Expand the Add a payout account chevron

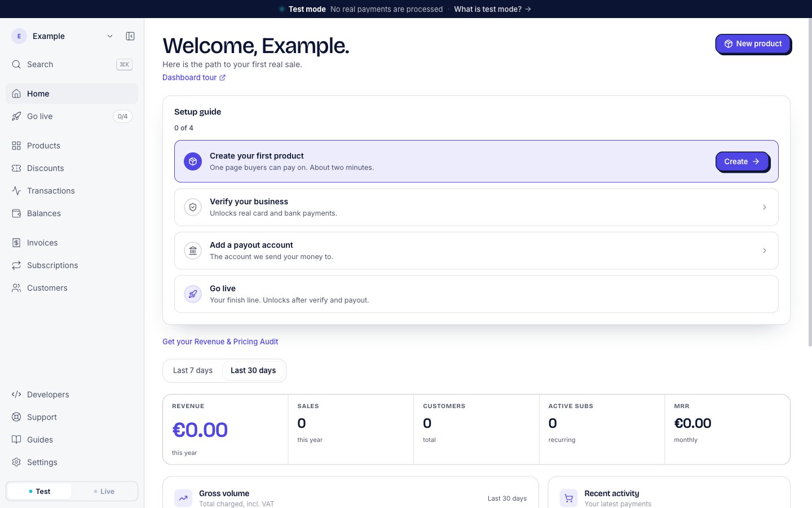[x=765, y=251]
